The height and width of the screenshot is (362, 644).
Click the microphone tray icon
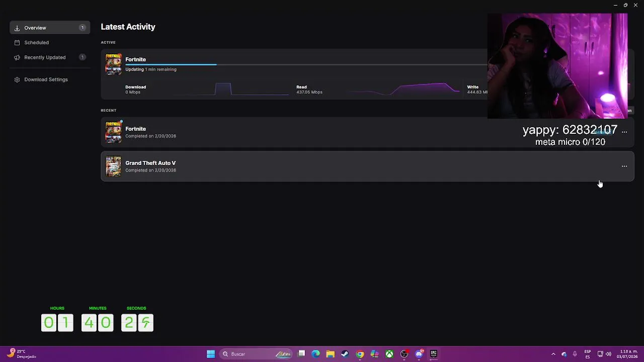(575, 354)
